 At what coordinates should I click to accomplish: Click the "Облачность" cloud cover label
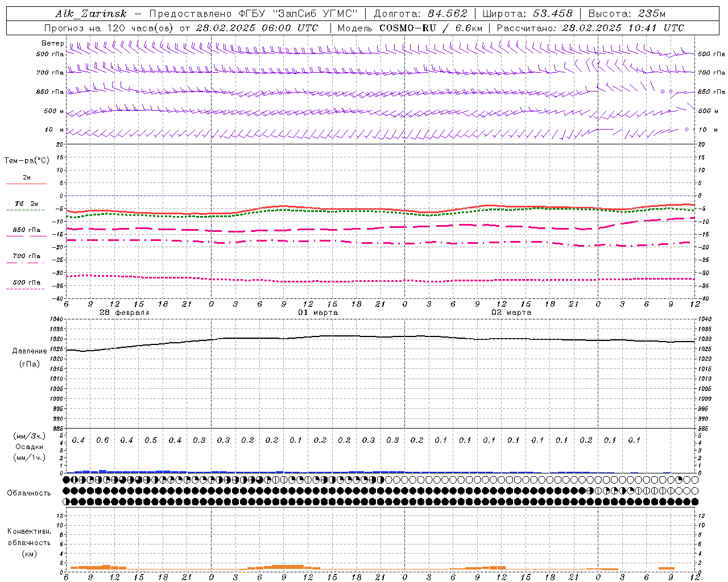[29, 493]
